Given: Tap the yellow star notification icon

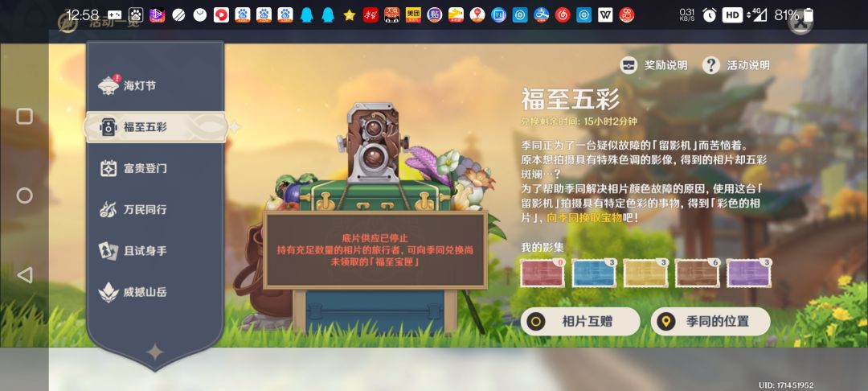Looking at the screenshot, I should (350, 15).
